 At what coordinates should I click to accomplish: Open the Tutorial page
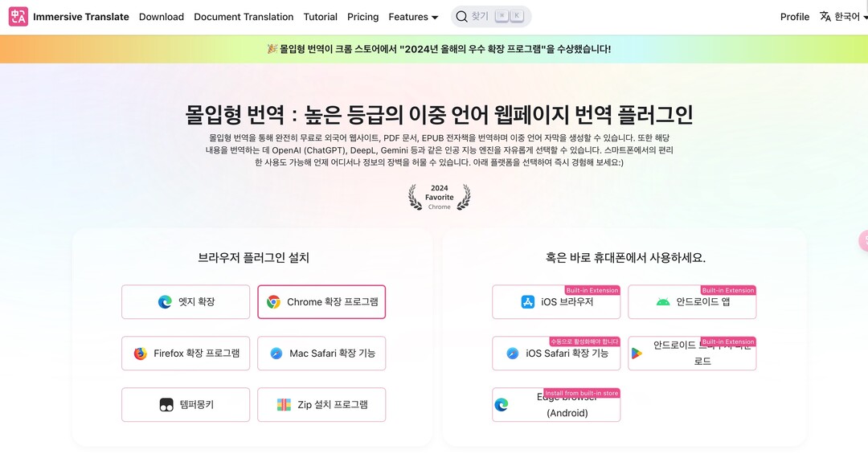(x=321, y=17)
